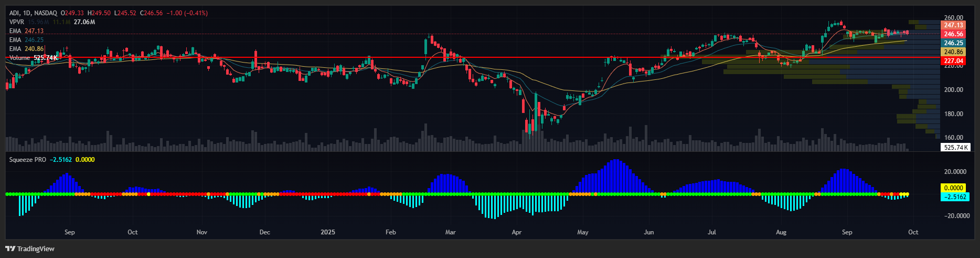Click the orange 247.13 EMA price label
Screen dimensions: 980x258
[953, 25]
